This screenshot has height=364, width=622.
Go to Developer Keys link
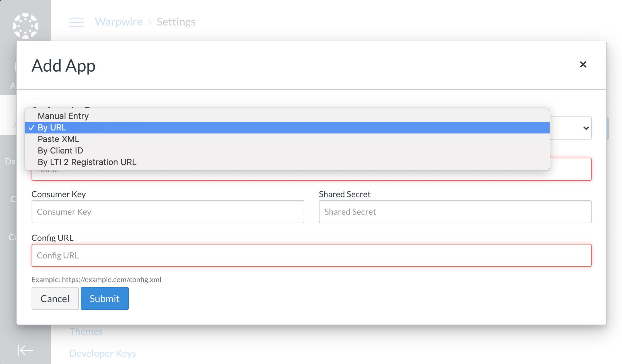coord(102,353)
